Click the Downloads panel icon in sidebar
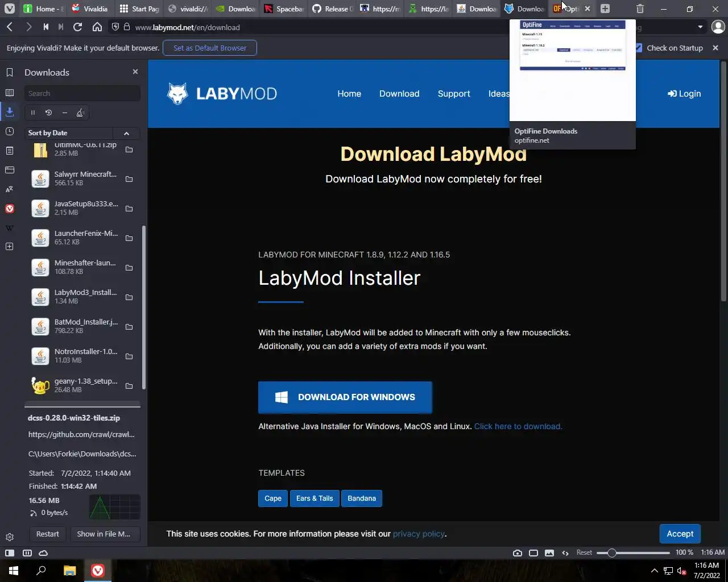Viewport: 728px width, 582px height. (x=10, y=112)
